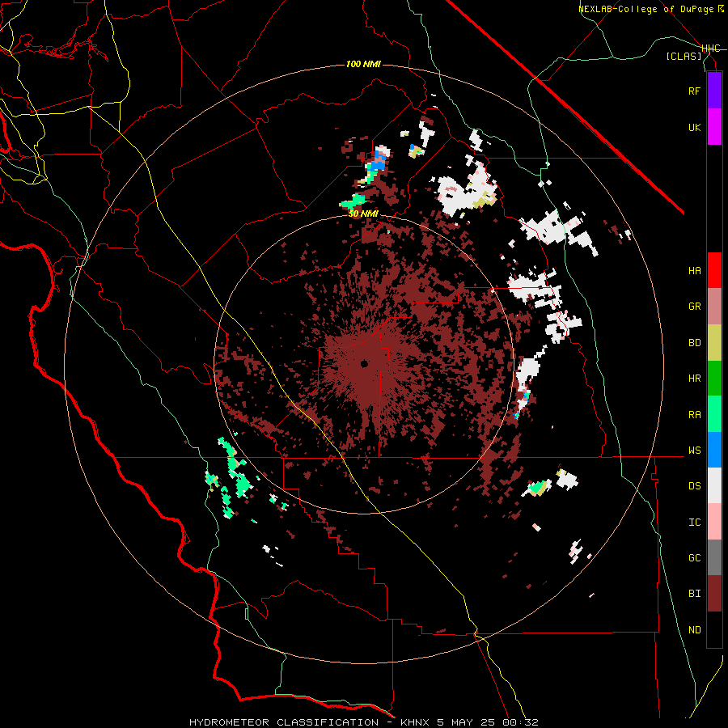728x728 pixels.
Task: Click the 'ND' legend label
Action: pos(694,630)
